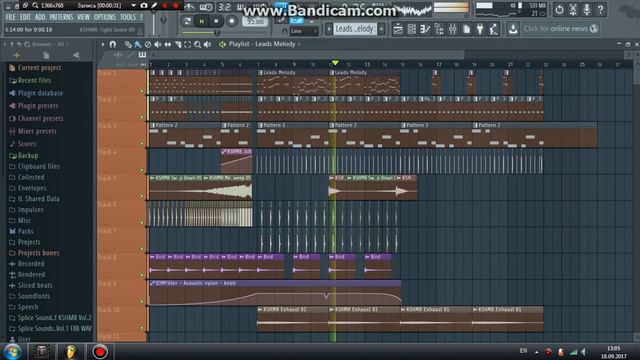The image size is (640, 360).
Task: Pause playback with the pause button
Action: tap(202, 21)
